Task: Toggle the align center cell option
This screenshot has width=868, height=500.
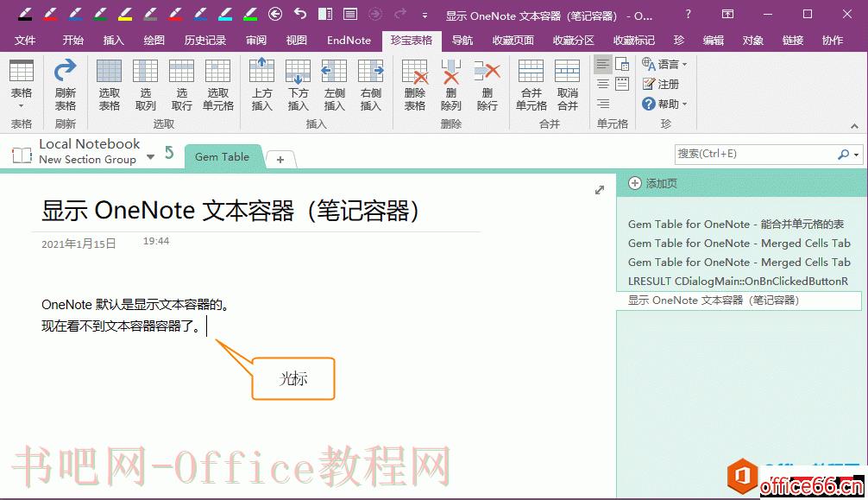Action: (603, 85)
